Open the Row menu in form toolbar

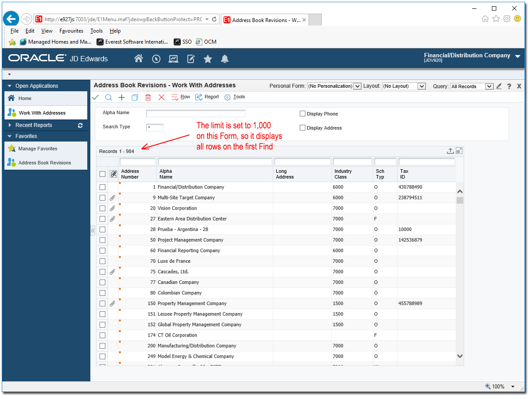click(x=181, y=97)
